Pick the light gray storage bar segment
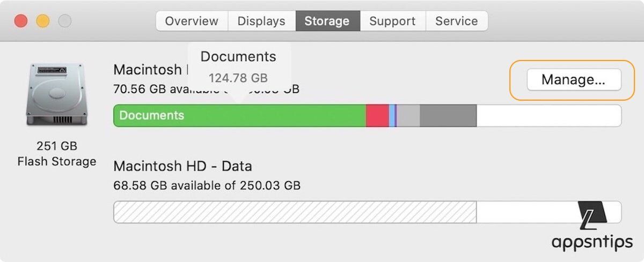644x262 pixels. (x=408, y=116)
